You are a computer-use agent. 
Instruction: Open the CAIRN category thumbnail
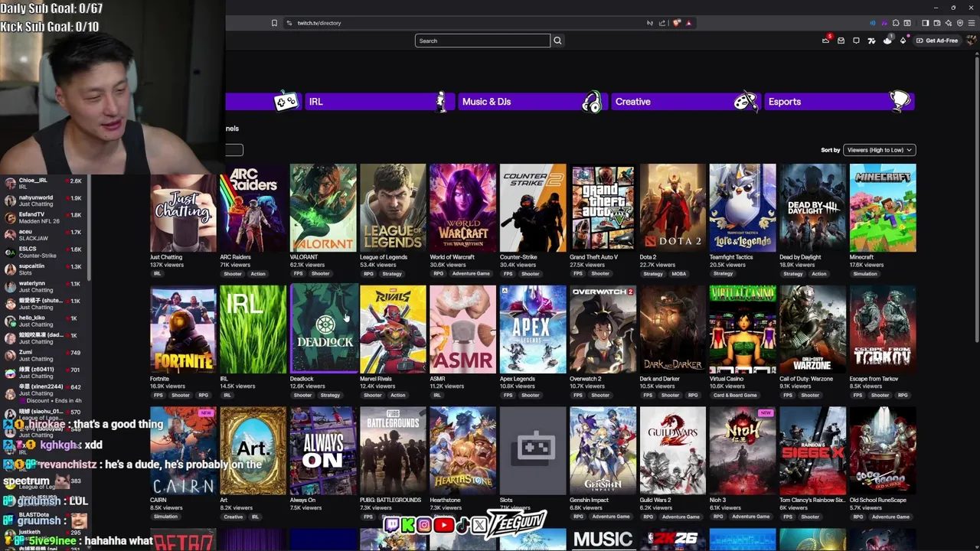click(x=184, y=452)
